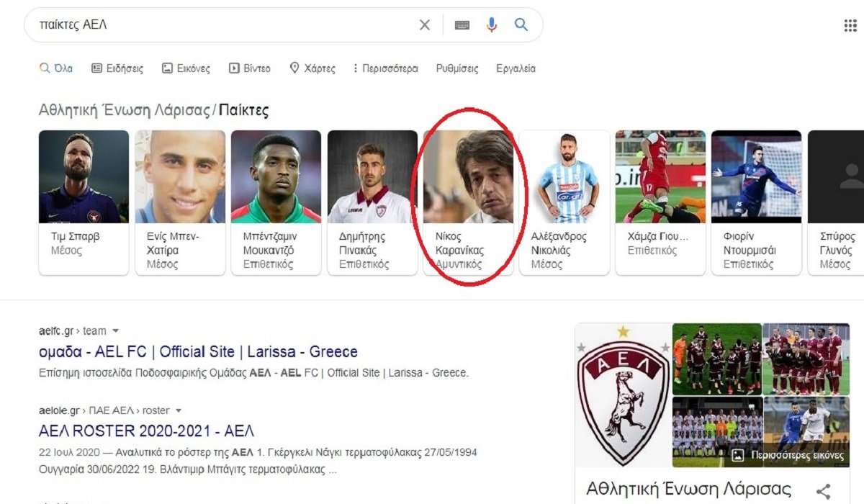Open the on-screen keyboard input tool
This screenshot has height=504, width=864.
coord(462,25)
